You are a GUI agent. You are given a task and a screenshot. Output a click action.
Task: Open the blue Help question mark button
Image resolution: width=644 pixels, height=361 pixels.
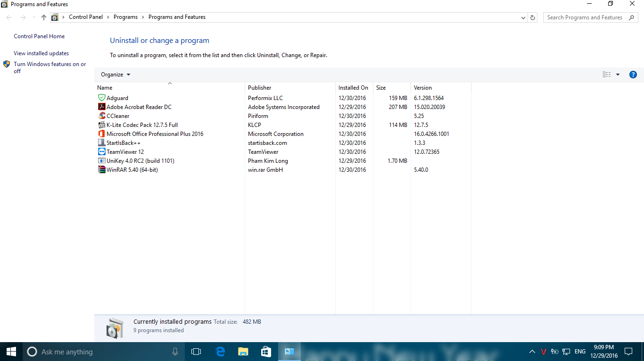tap(633, 75)
